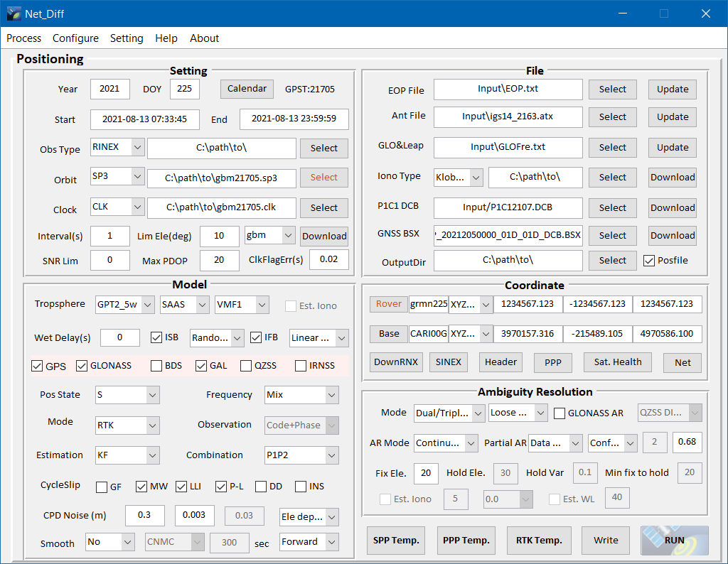The image size is (728, 564).
Task: Open the Process menu
Action: tap(23, 38)
